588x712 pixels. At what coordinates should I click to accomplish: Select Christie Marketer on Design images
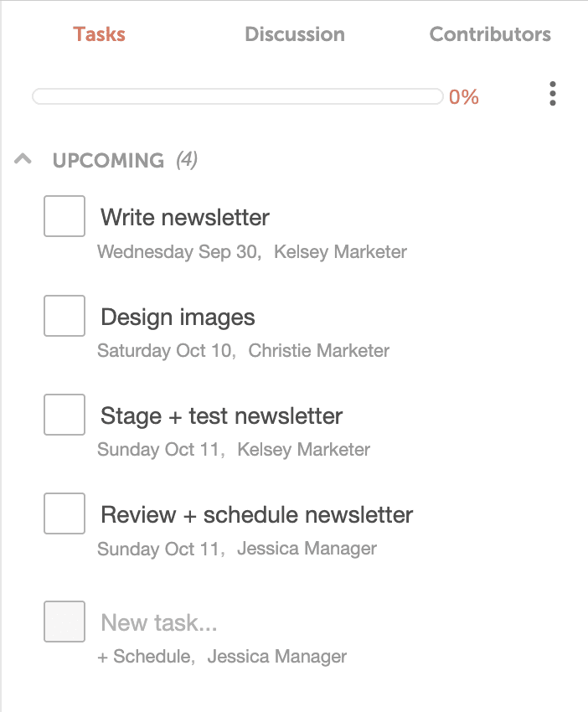(319, 351)
